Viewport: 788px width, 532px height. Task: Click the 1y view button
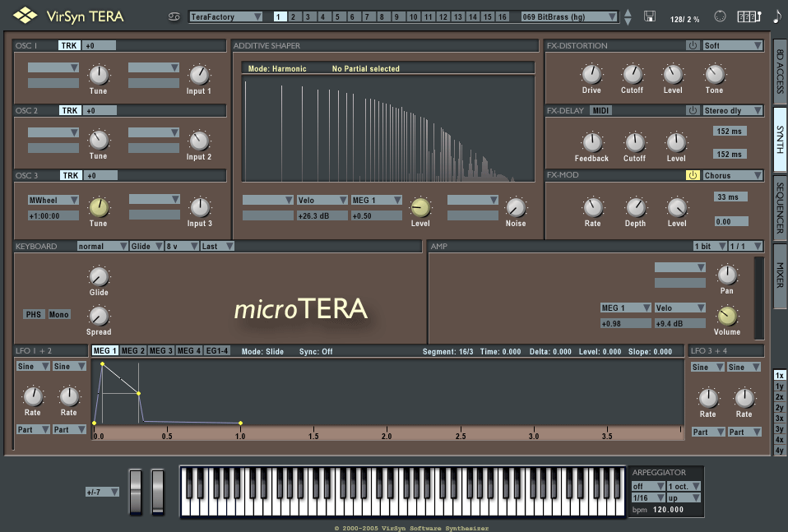pyautogui.click(x=779, y=386)
